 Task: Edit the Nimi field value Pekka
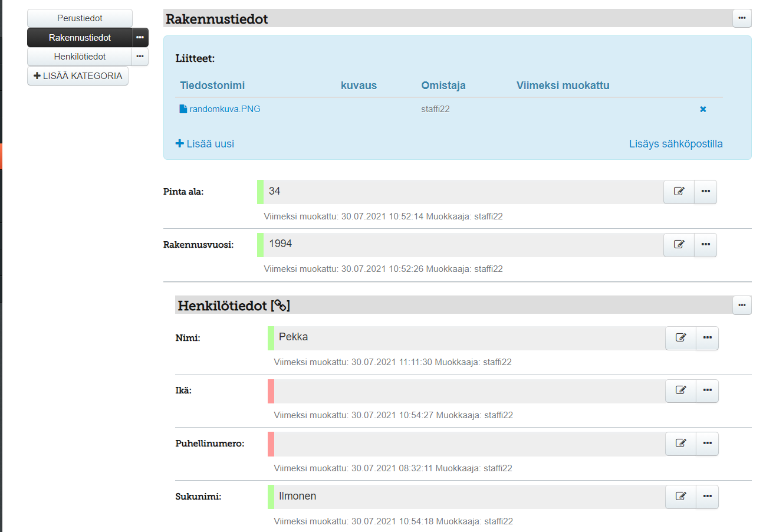(680, 338)
